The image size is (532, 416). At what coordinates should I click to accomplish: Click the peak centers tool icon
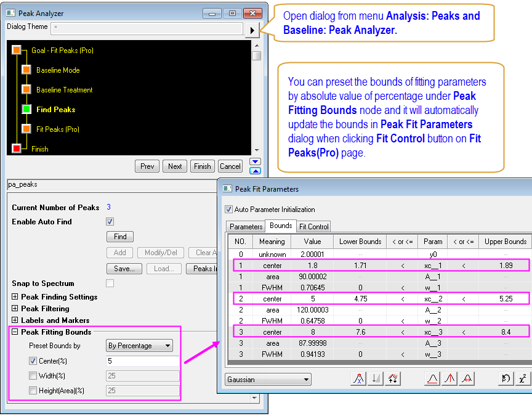pos(358,378)
